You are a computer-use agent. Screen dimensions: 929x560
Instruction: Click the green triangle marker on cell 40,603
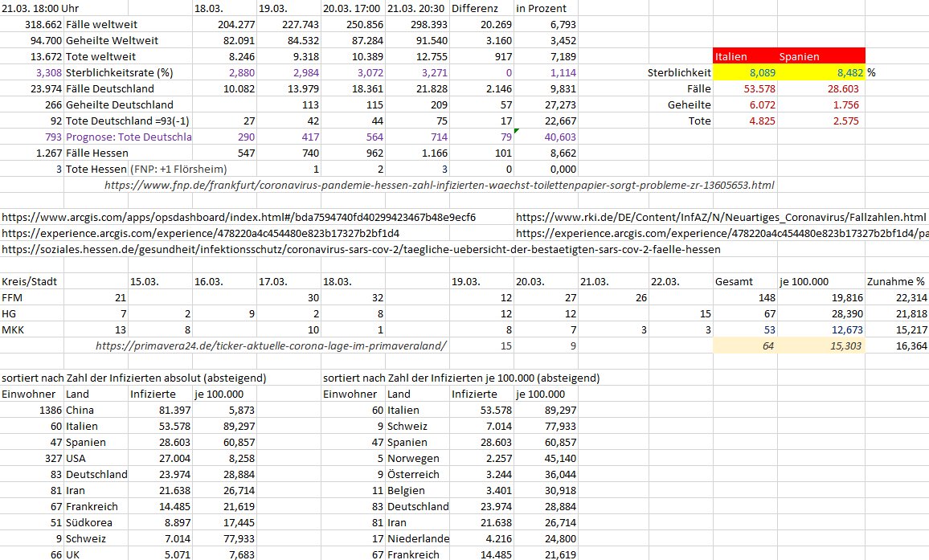click(x=518, y=132)
